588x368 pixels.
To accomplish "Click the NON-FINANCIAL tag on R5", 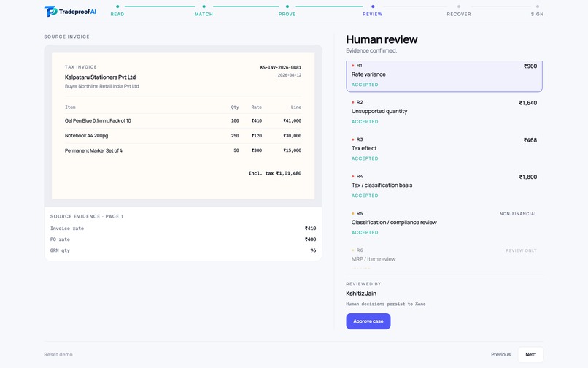I will [518, 214].
